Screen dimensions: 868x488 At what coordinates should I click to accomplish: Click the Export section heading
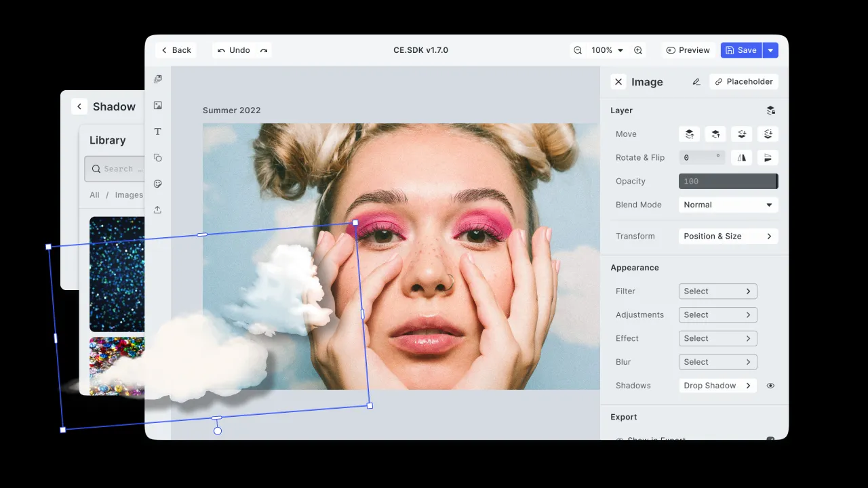624,417
